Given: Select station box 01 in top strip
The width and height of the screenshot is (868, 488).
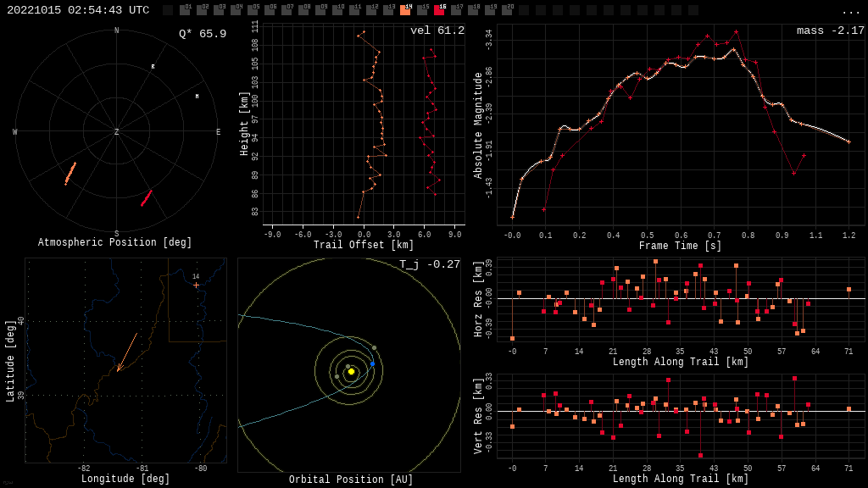Looking at the screenshot, I should point(185,10).
